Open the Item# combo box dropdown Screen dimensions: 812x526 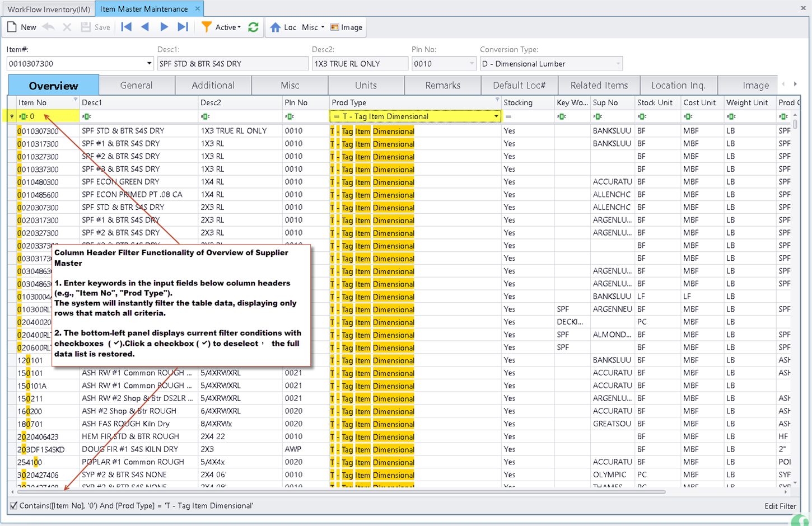tap(149, 64)
